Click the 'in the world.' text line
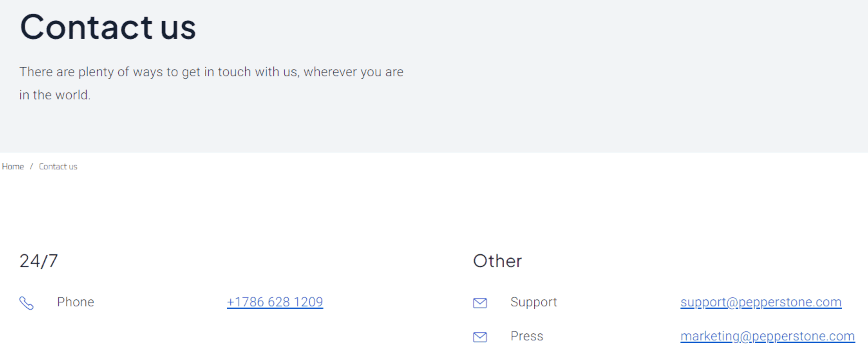 point(55,95)
